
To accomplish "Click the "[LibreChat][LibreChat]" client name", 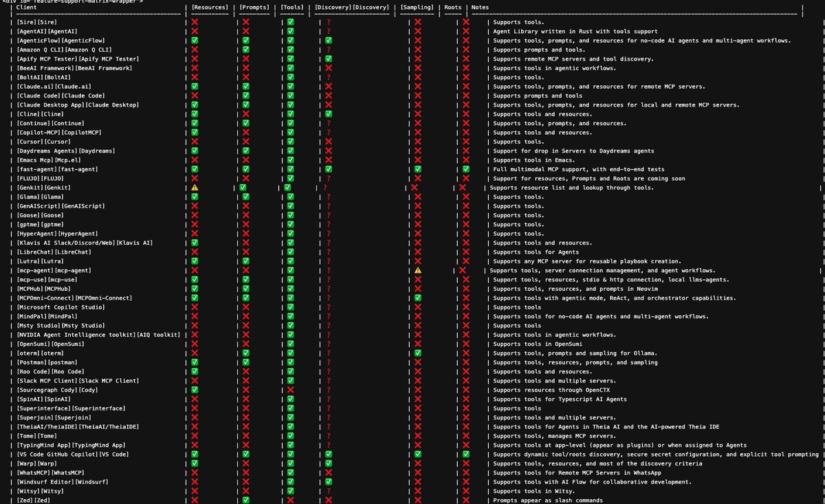I will 55,252.
